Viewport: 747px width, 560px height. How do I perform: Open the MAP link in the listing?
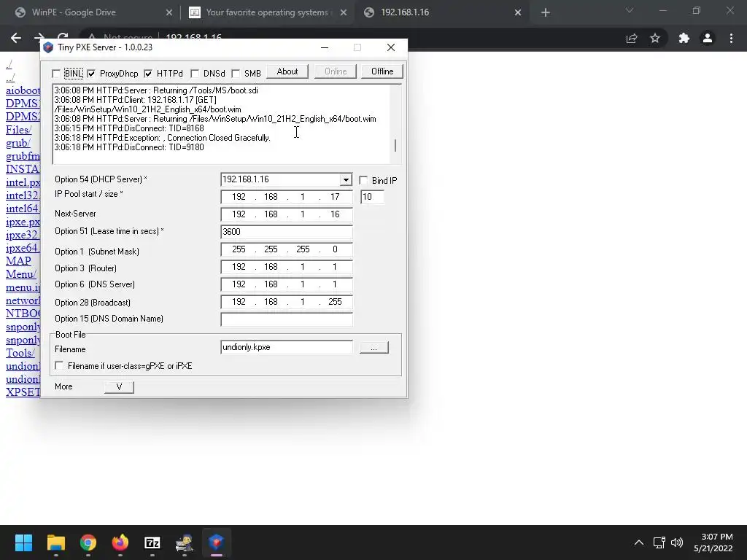point(18,261)
